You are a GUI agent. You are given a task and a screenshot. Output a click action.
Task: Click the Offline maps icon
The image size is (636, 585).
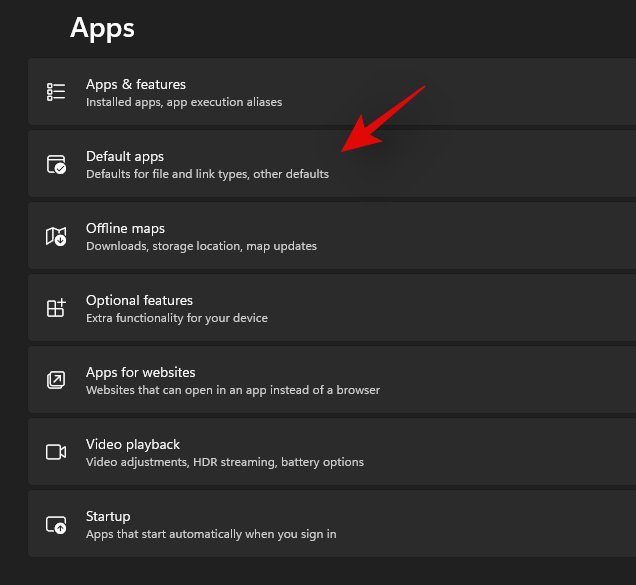56,236
